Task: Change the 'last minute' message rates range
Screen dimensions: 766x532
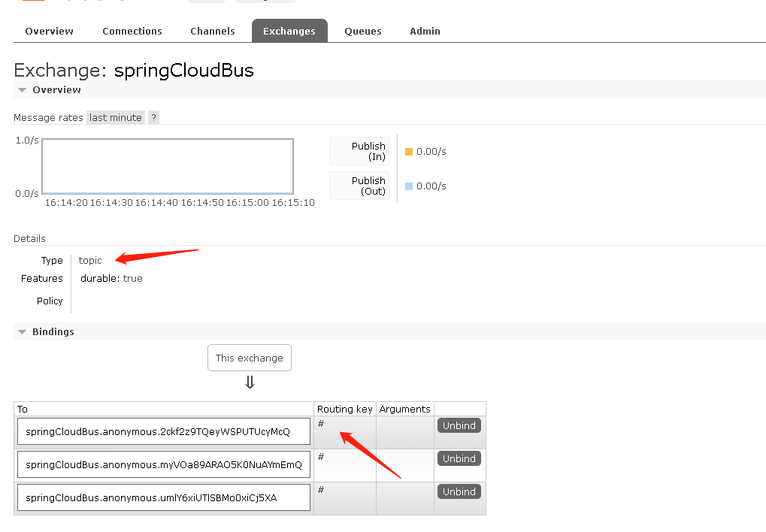Action: (x=116, y=118)
